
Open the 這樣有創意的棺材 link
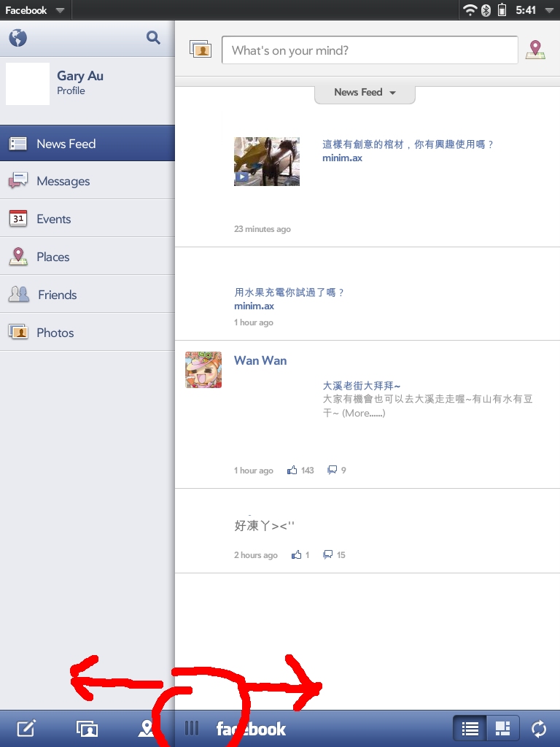tap(408, 144)
